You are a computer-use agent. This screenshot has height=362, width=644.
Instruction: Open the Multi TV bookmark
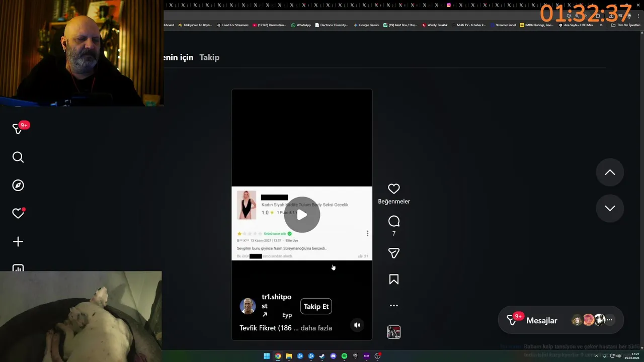[x=468, y=25]
